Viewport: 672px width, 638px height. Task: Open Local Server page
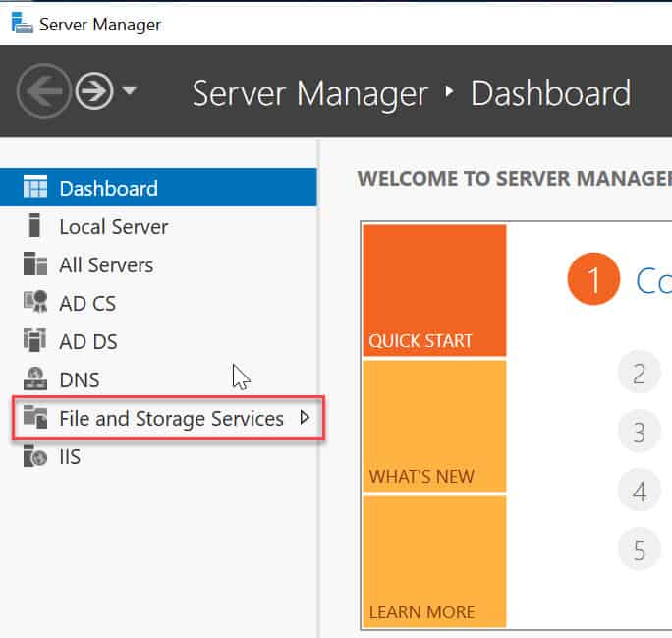[158, 226]
